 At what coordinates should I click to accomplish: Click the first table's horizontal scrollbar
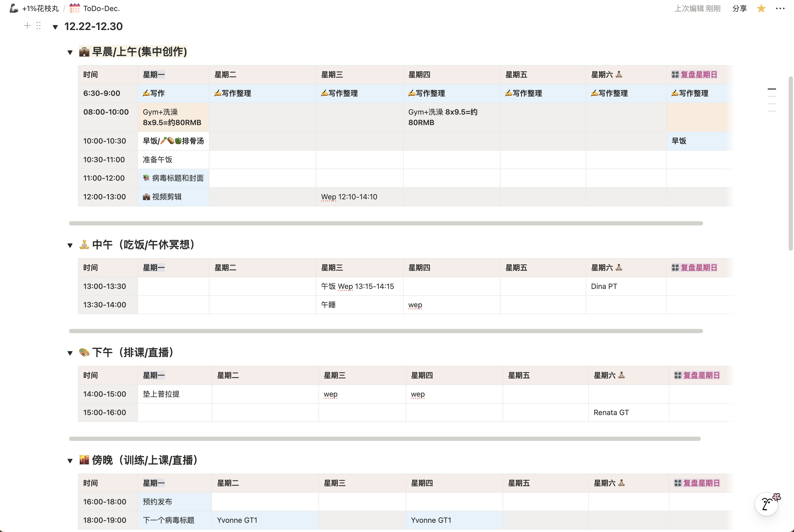(x=386, y=223)
